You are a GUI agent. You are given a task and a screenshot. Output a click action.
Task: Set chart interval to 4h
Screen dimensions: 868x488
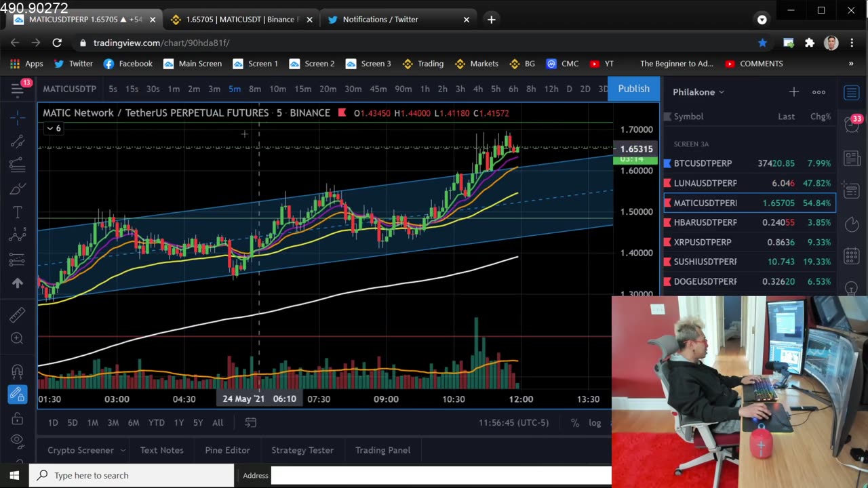(x=477, y=89)
